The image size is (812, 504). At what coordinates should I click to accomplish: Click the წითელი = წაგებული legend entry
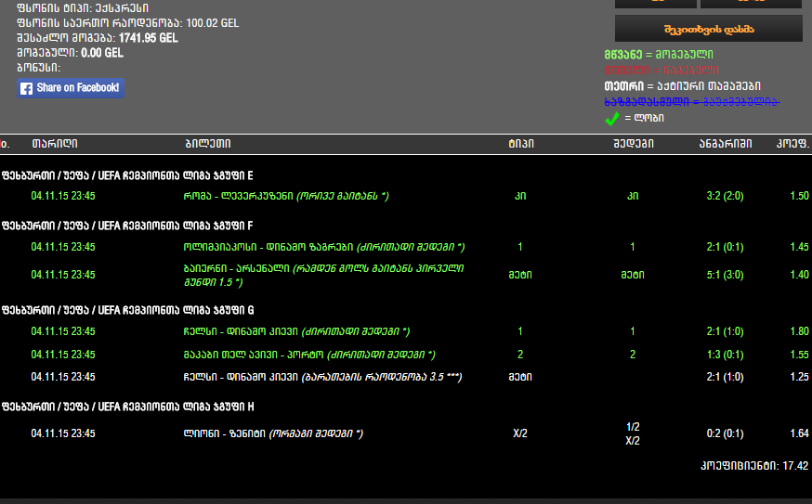(661, 70)
